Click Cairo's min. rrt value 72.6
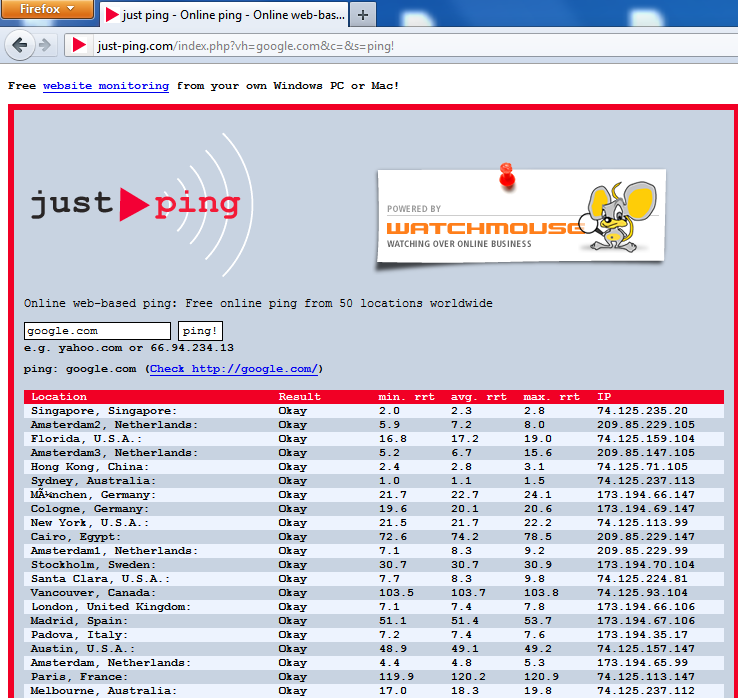This screenshot has height=698, width=738. coord(393,537)
